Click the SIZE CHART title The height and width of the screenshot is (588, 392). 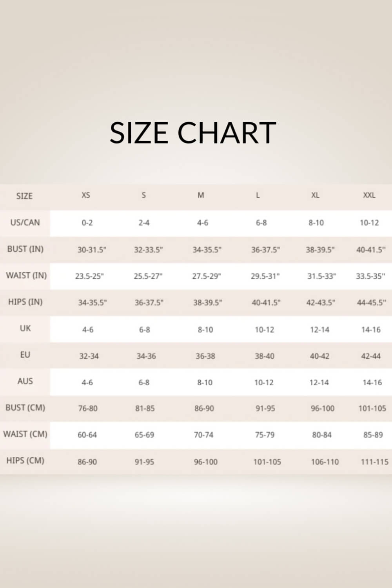pos(193,132)
